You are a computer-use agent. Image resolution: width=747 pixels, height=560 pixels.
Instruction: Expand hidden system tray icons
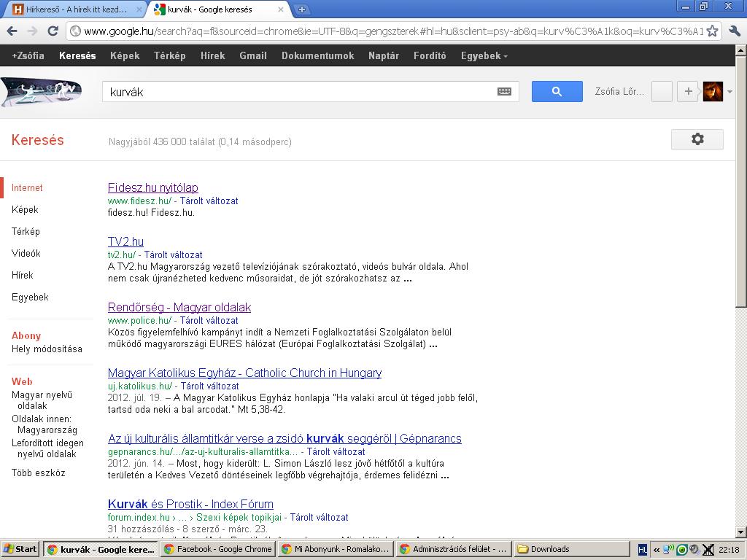[656, 550]
